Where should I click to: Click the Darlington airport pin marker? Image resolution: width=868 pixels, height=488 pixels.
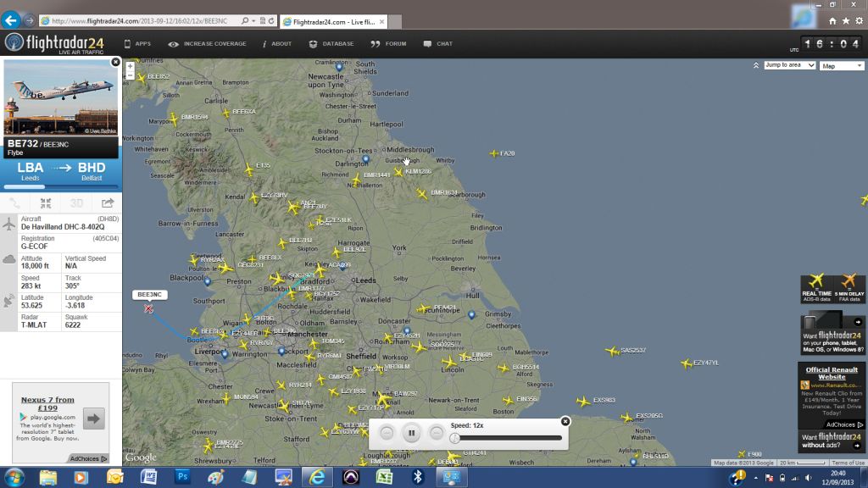(366, 159)
